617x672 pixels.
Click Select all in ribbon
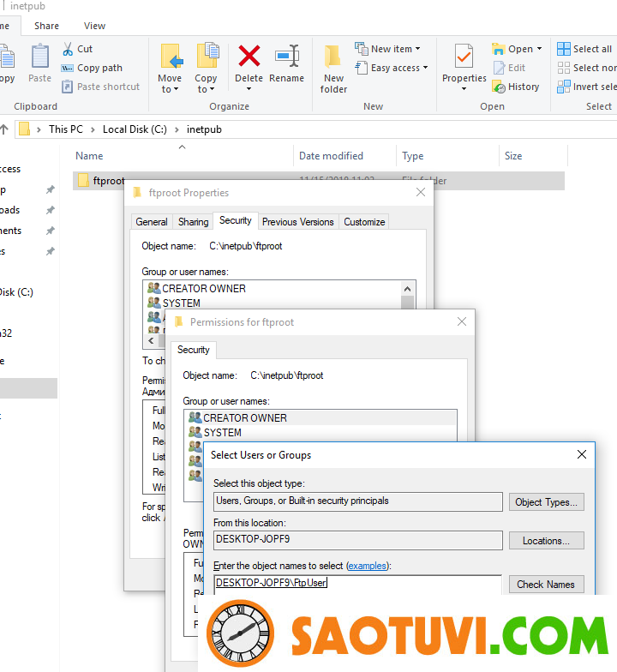click(x=584, y=49)
